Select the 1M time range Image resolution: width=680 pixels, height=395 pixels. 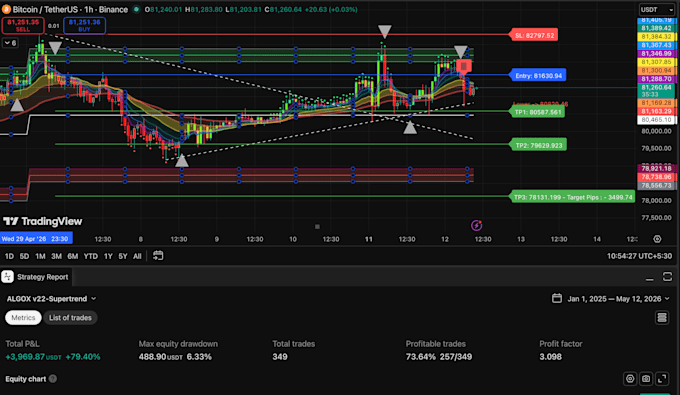click(40, 256)
